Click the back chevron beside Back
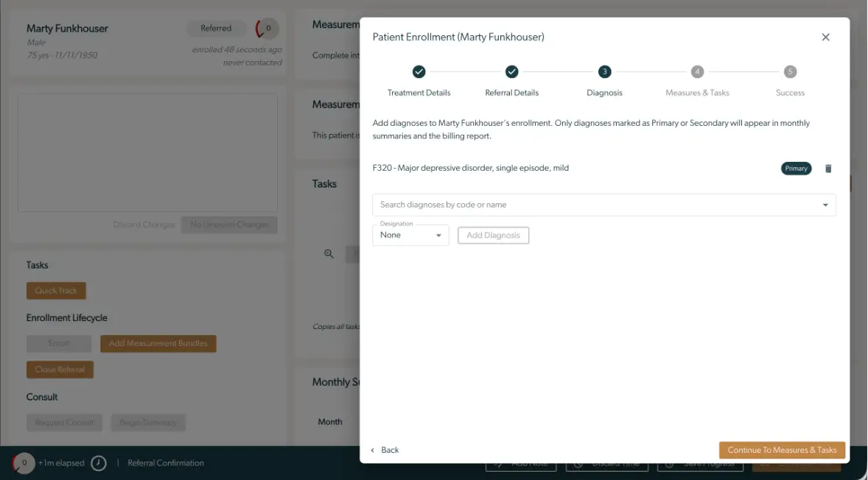Screen dimensions: 868x480 point(373,450)
